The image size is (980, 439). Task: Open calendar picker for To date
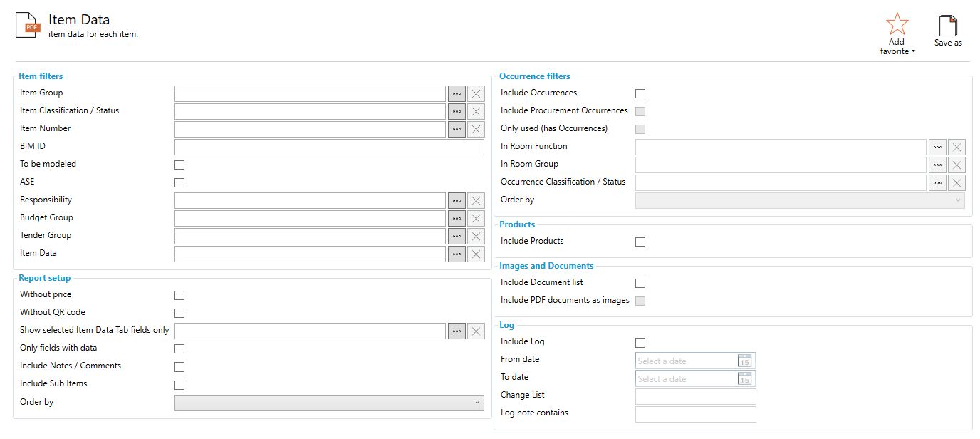(x=744, y=378)
